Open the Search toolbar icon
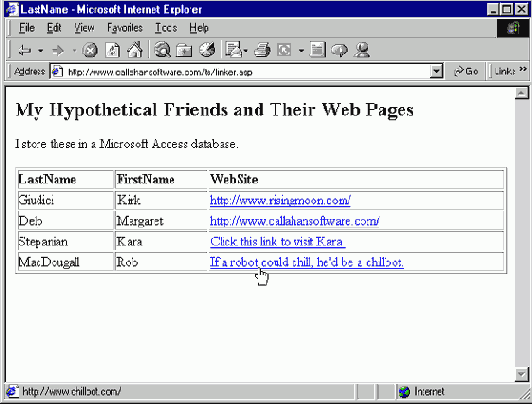The height and width of the screenshot is (404, 532). [163, 50]
